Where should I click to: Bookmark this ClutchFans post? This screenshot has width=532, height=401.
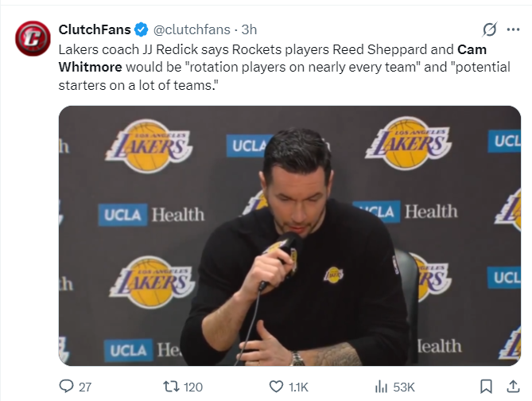click(x=488, y=387)
